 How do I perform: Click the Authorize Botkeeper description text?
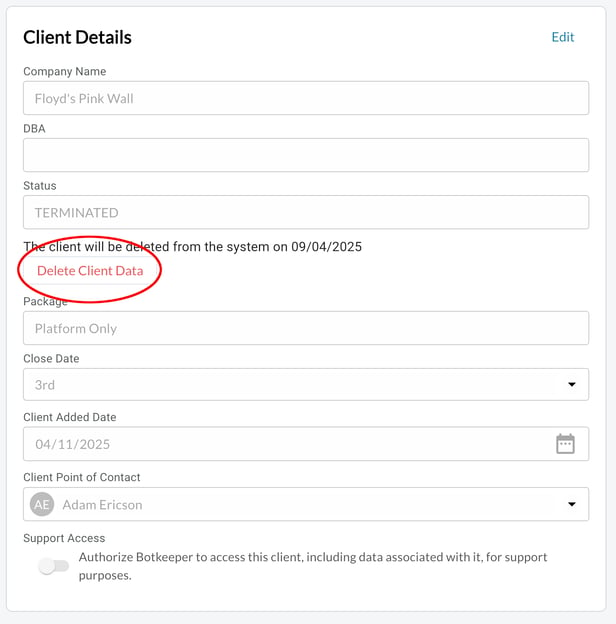point(313,566)
